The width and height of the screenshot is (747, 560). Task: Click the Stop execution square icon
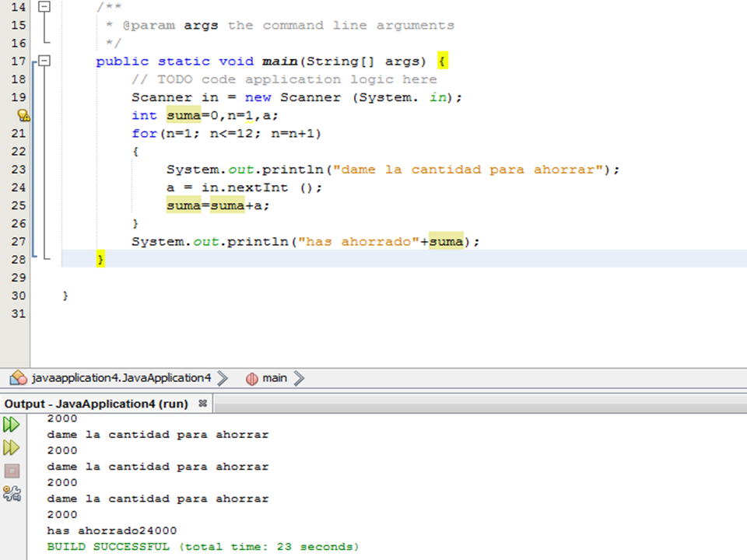point(11,470)
